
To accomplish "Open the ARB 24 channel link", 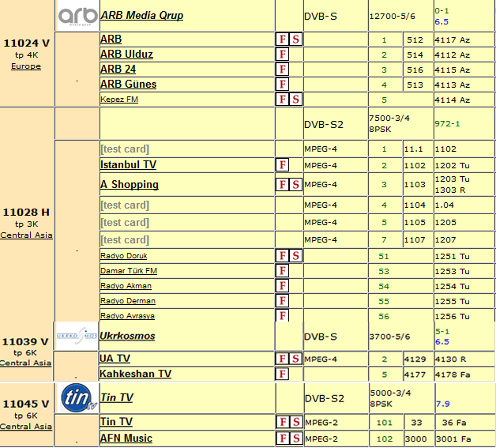I will [118, 70].
